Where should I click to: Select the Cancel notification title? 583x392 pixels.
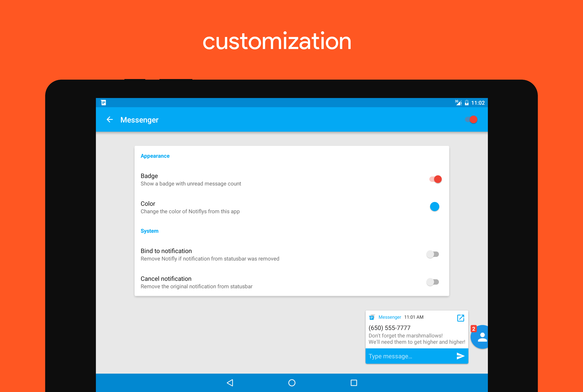pos(166,279)
